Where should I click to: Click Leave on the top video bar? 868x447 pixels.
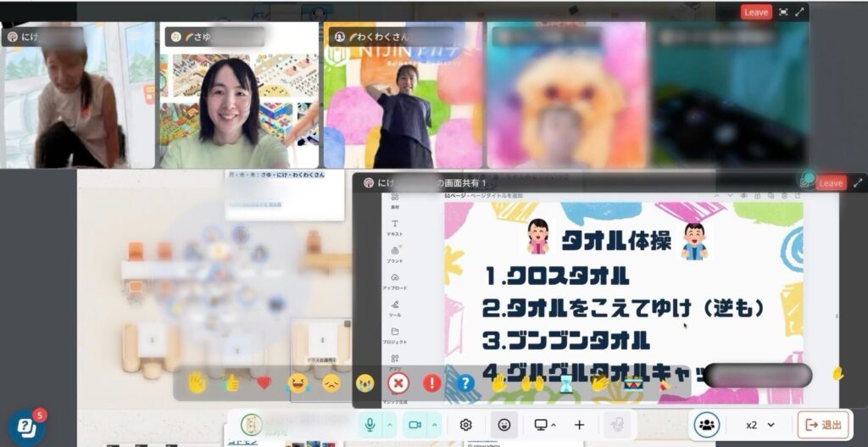tap(756, 12)
